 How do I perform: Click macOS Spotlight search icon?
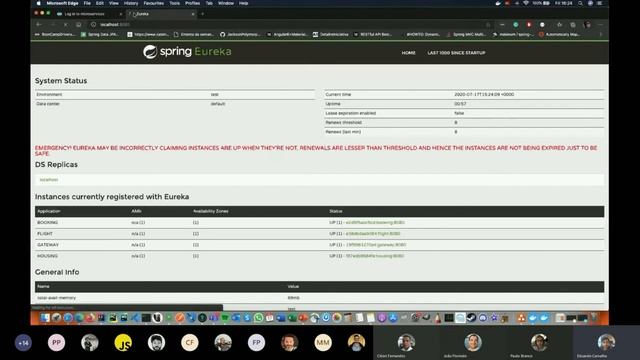coord(580,3)
